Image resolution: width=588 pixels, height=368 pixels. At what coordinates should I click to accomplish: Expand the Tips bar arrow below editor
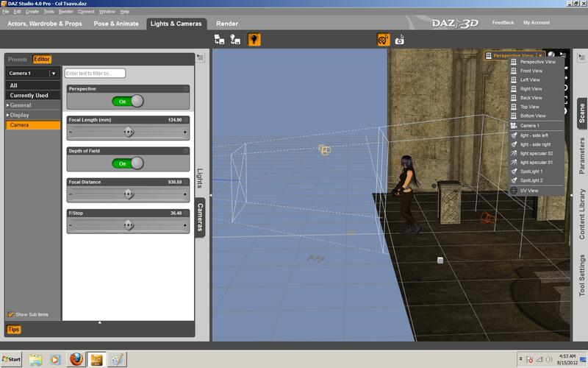coord(100,322)
